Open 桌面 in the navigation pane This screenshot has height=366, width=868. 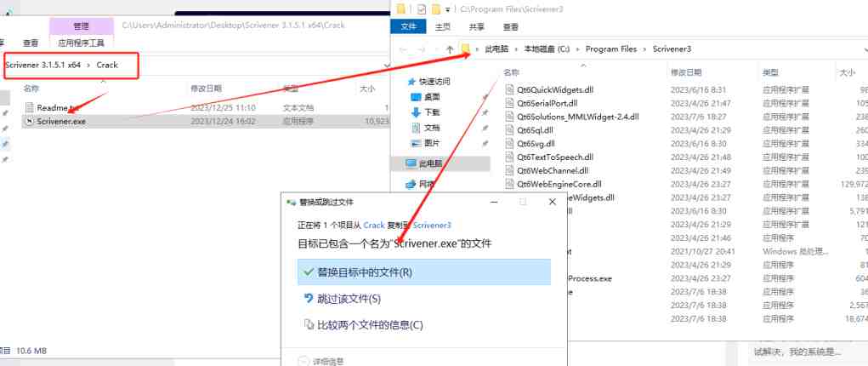tap(433, 96)
